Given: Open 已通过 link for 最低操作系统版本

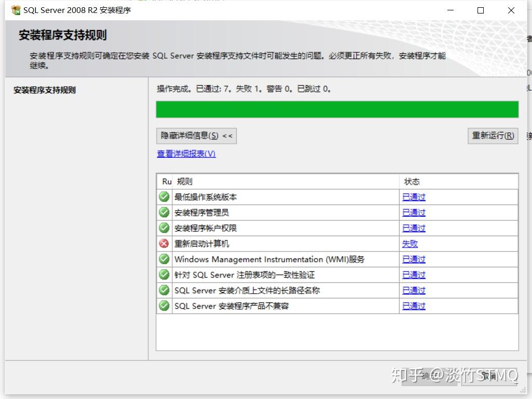Looking at the screenshot, I should point(414,197).
